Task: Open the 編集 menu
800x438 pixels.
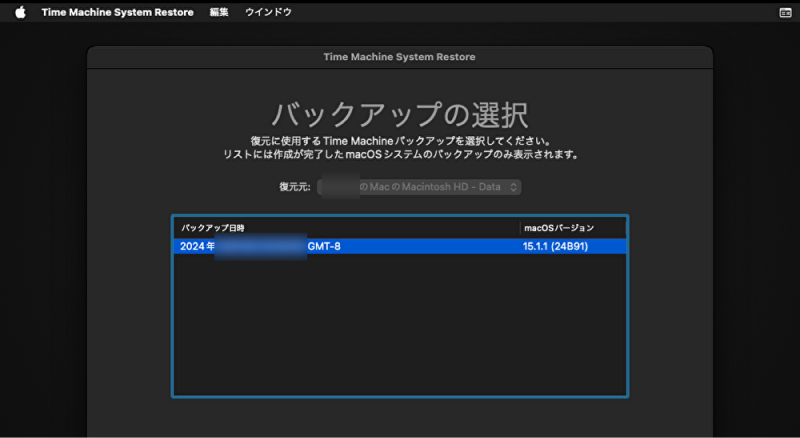Action: (219, 12)
